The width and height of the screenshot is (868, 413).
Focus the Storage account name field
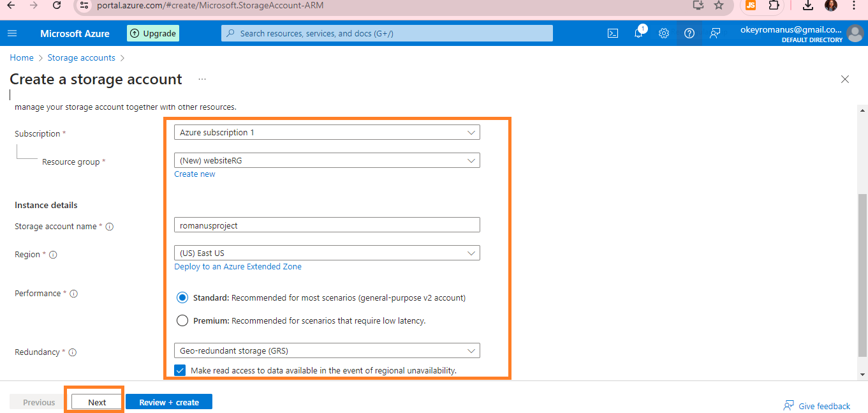327,225
